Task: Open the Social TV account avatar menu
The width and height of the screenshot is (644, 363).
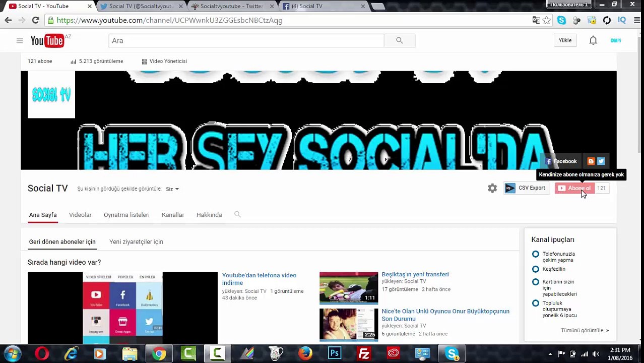Action: pyautogui.click(x=616, y=41)
